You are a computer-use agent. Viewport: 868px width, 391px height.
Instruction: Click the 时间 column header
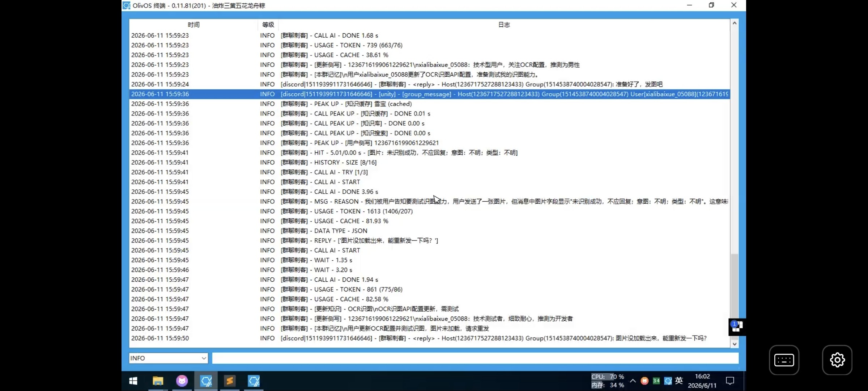point(193,25)
